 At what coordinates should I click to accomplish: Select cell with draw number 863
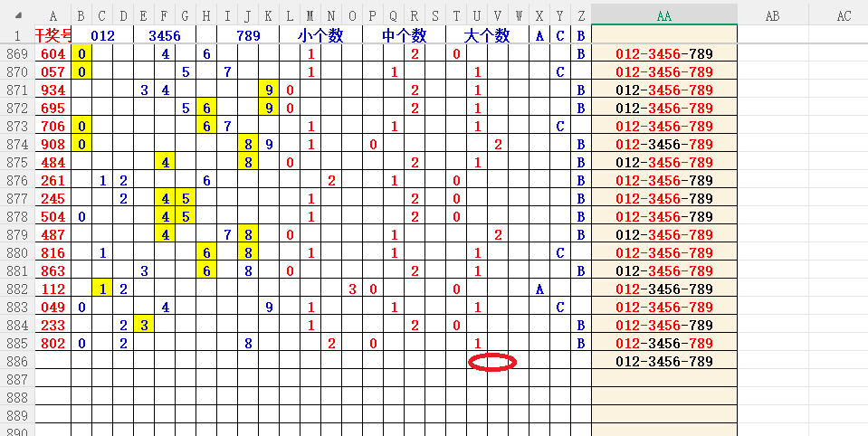[x=53, y=271]
